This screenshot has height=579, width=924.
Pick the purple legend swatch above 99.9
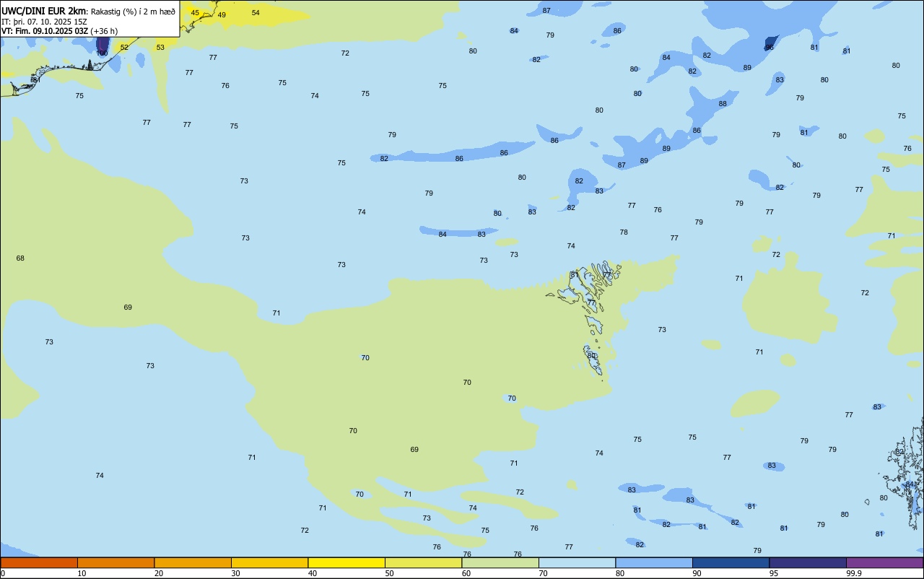(x=885, y=562)
